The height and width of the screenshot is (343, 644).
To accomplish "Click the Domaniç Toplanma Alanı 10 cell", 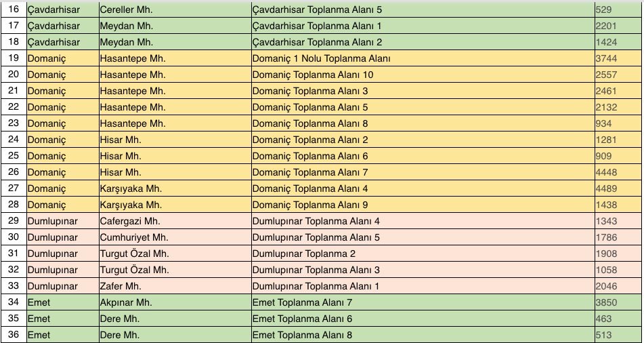I will tap(422, 75).
